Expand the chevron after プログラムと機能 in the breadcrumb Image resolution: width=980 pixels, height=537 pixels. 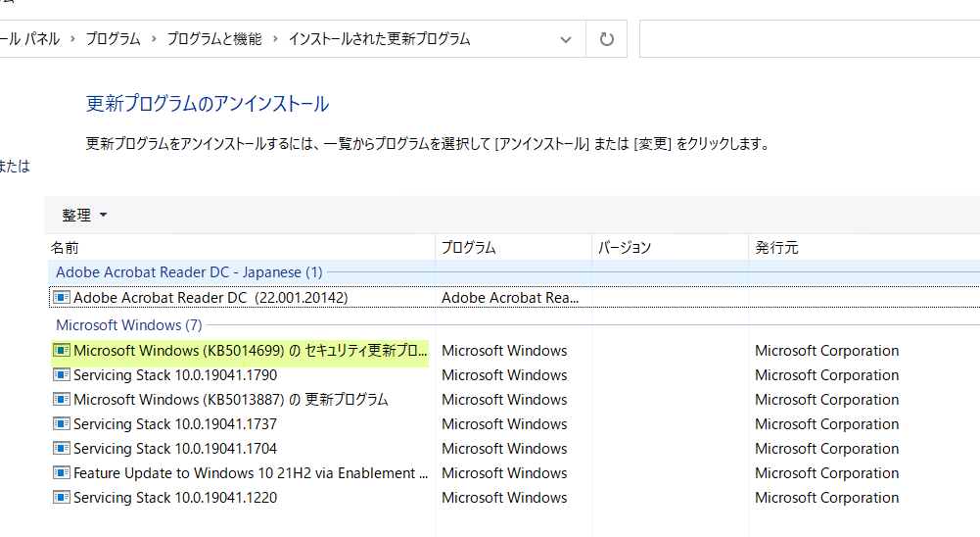275,39
